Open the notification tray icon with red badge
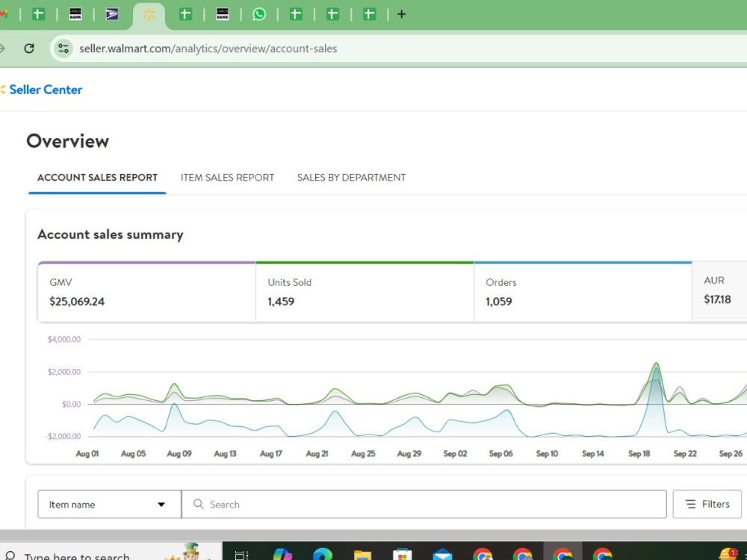This screenshot has height=560, width=747. coord(728,554)
